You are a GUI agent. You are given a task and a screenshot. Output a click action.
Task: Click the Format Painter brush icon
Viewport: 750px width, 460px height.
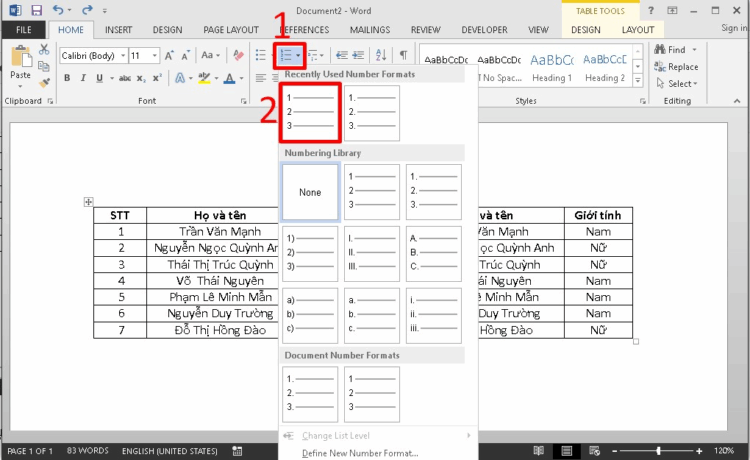[x=45, y=80]
